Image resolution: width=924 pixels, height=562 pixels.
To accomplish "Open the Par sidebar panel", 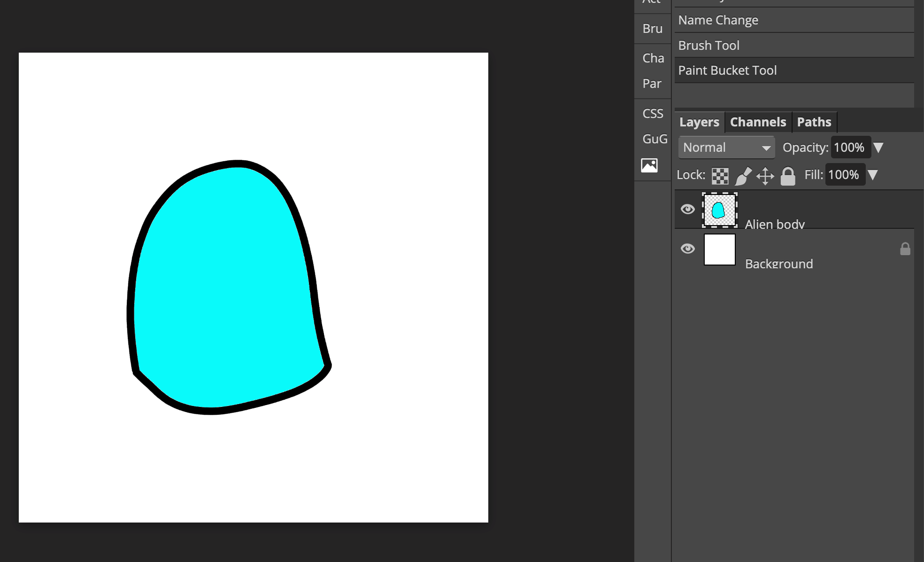I will tap(652, 84).
